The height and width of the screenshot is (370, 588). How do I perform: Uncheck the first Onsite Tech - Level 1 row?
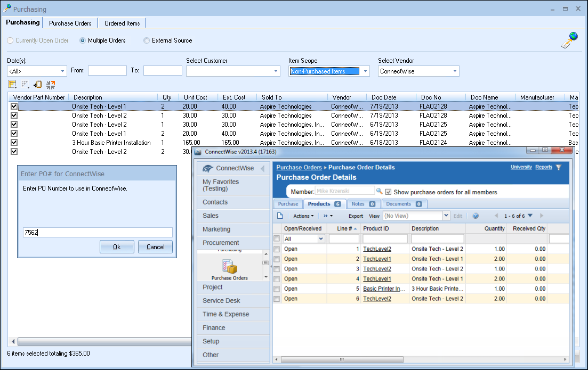click(14, 106)
